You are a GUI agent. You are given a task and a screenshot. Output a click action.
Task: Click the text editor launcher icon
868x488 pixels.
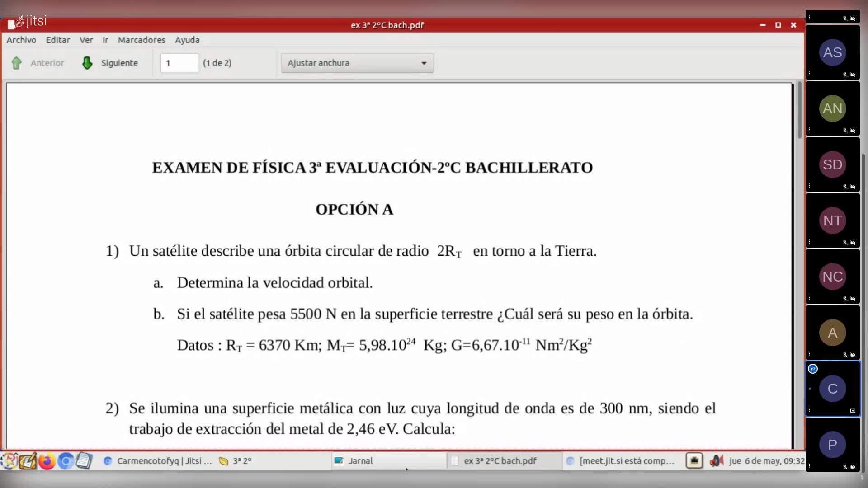coord(84,461)
